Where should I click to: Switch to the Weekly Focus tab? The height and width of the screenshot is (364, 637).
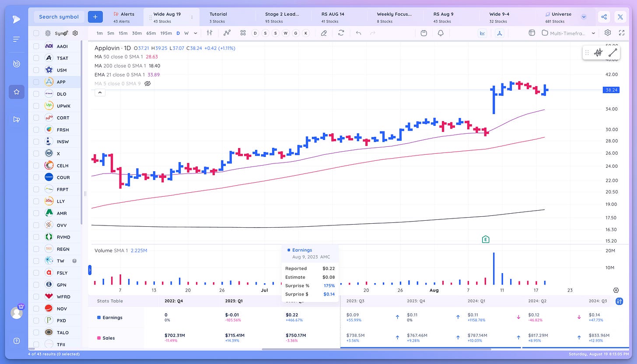click(394, 17)
